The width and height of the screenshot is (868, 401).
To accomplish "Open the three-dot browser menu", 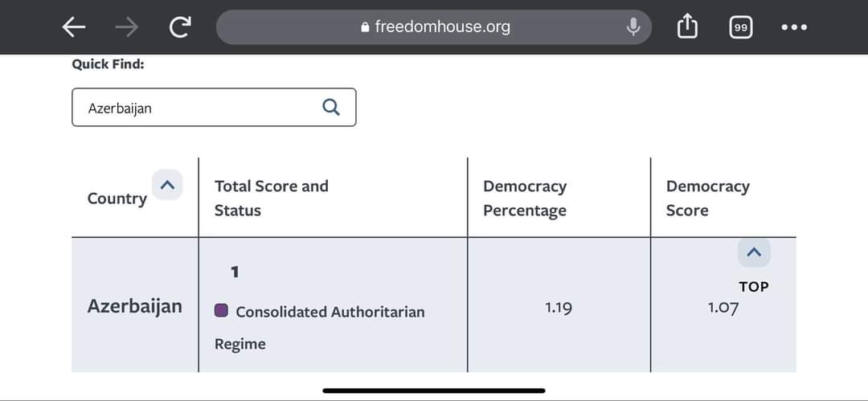I will (x=794, y=27).
